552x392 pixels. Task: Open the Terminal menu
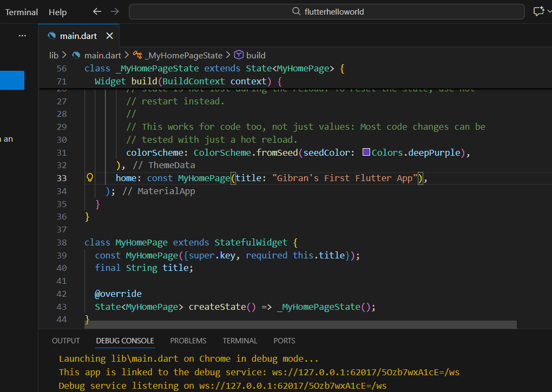(x=22, y=12)
